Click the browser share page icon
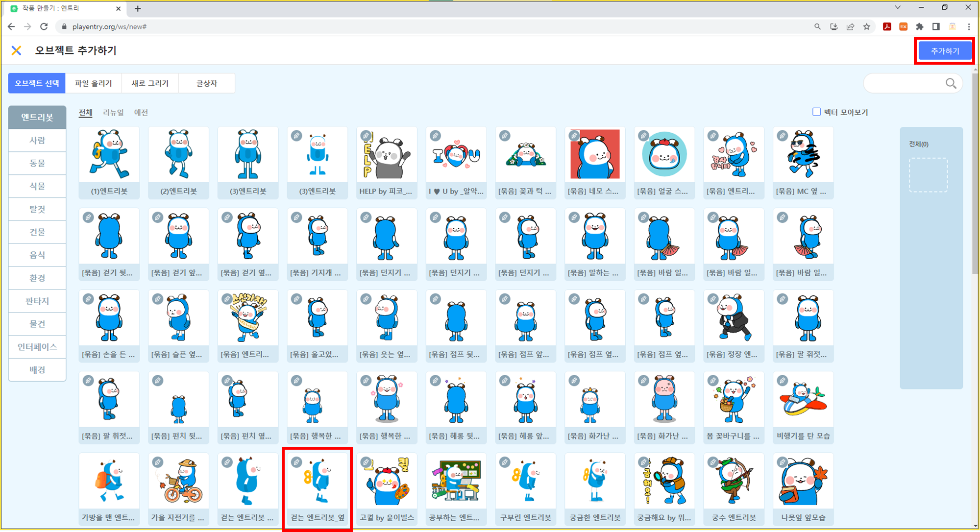Viewport: 980px width, 532px height. point(850,26)
